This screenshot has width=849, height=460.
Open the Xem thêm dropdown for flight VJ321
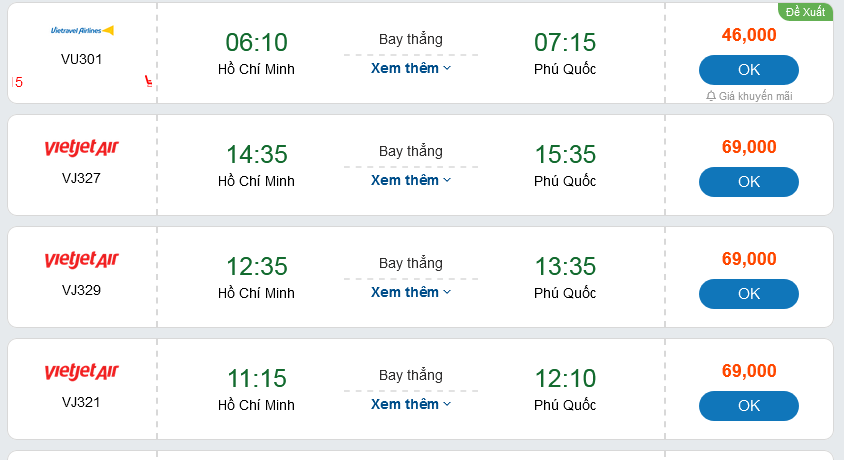[411, 404]
